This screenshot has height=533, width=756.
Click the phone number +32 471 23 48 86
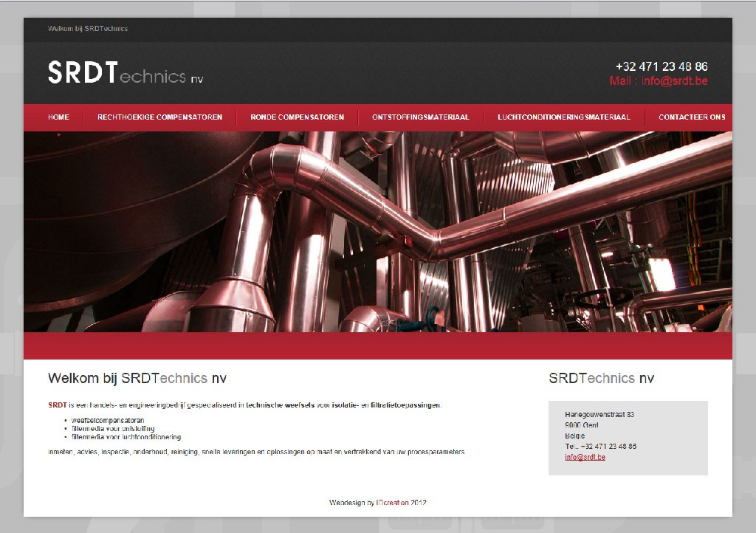click(x=661, y=66)
